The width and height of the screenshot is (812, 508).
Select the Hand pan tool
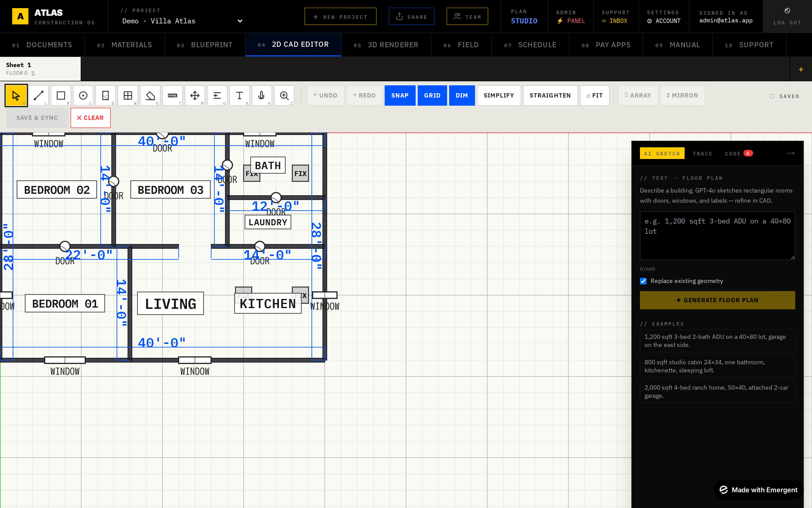262,96
